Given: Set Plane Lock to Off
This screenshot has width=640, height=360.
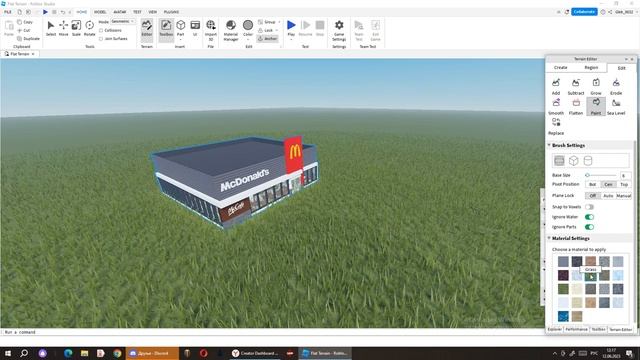Looking at the screenshot, I should click(x=593, y=196).
